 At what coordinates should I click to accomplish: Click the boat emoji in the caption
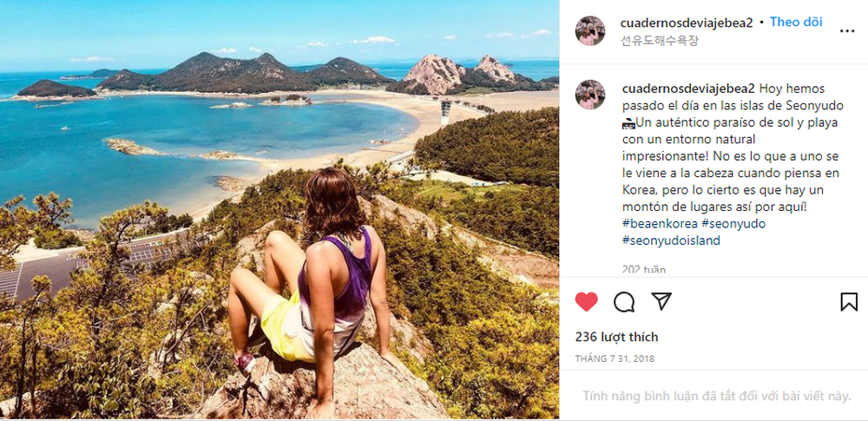(x=628, y=123)
